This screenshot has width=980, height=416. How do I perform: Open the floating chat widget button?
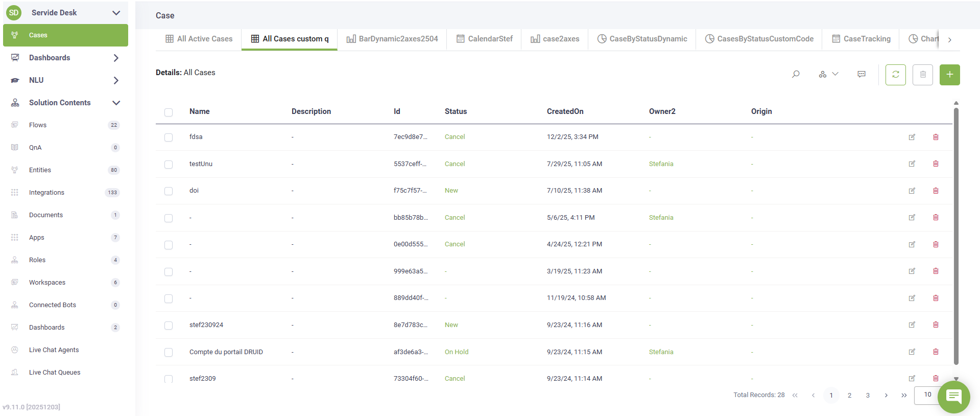(x=953, y=397)
